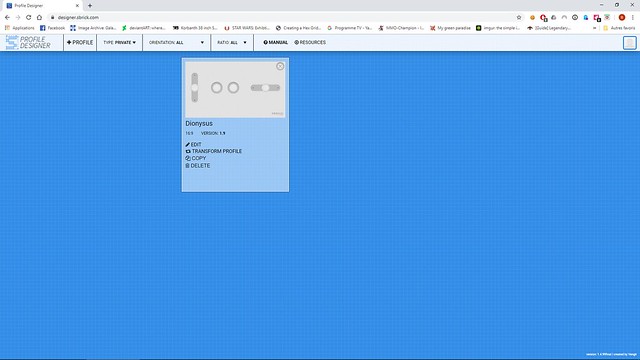Open the Ratio All dropdown
Image resolution: width=640 pixels, height=360 pixels.
coord(232,42)
